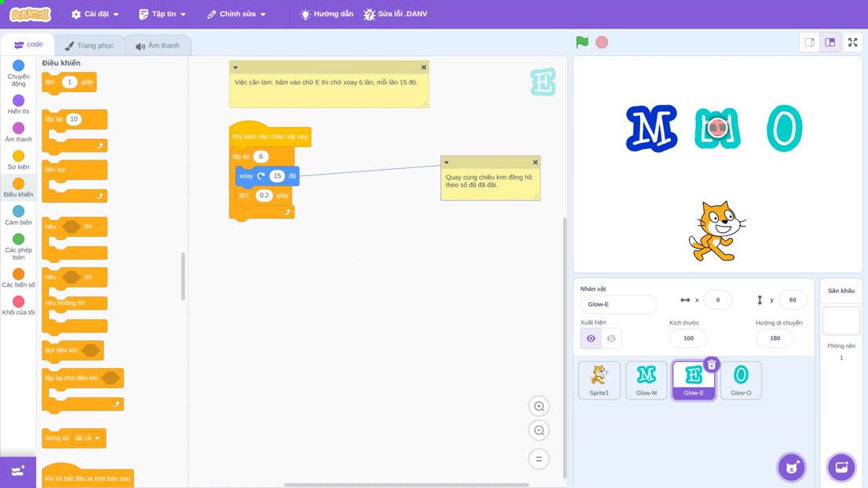The width and height of the screenshot is (868, 488).
Task: Open Hướng dẫn tutorials
Action: point(327,14)
